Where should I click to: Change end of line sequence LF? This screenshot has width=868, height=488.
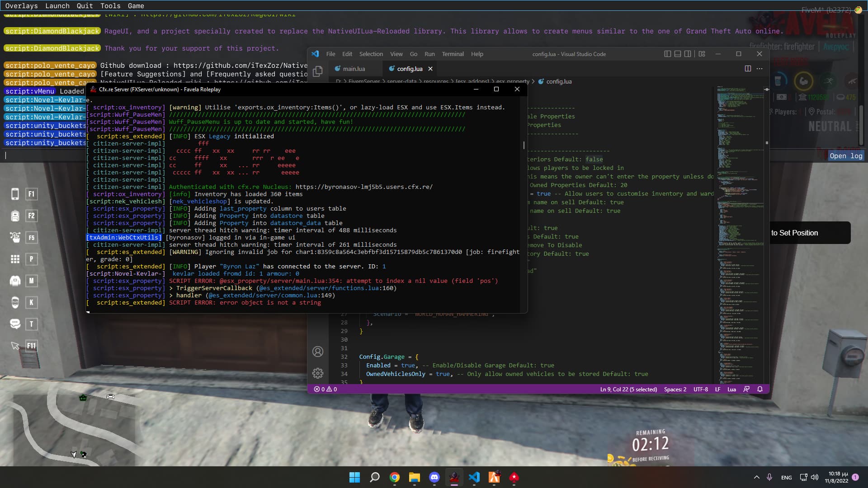click(x=717, y=389)
